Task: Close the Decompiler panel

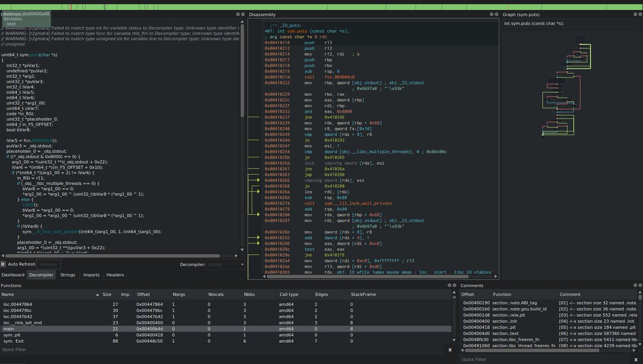Action: (243, 14)
